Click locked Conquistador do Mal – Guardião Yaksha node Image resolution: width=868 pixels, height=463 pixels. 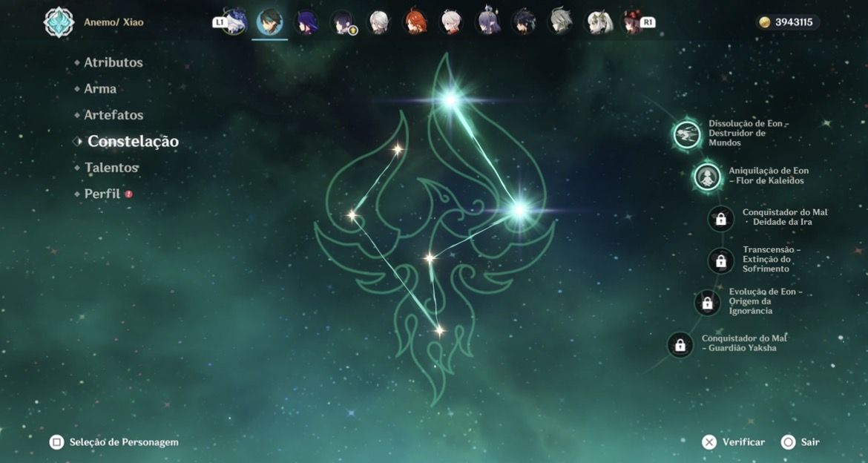coord(680,345)
